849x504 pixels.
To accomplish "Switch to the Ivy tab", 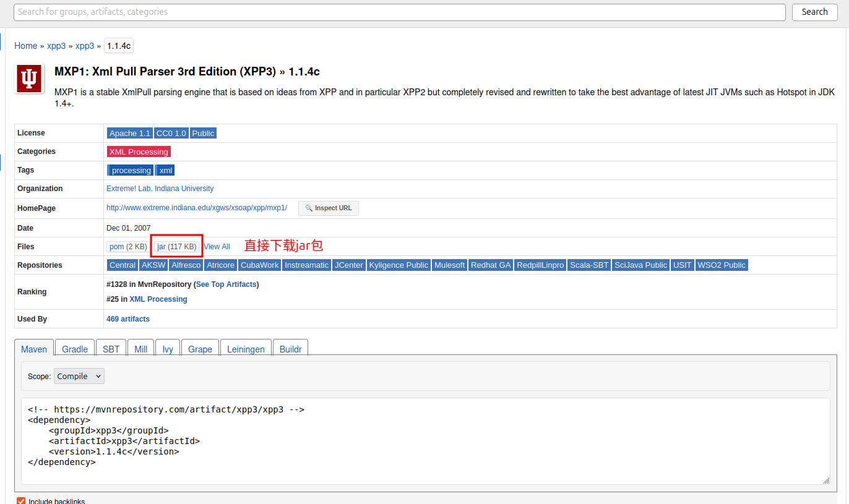I will tap(168, 349).
